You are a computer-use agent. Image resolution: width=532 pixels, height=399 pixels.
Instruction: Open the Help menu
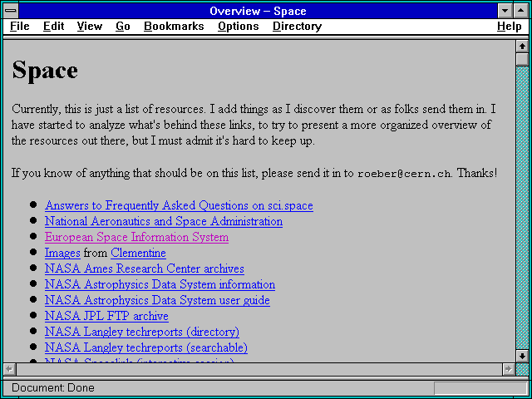pyautogui.click(x=510, y=27)
